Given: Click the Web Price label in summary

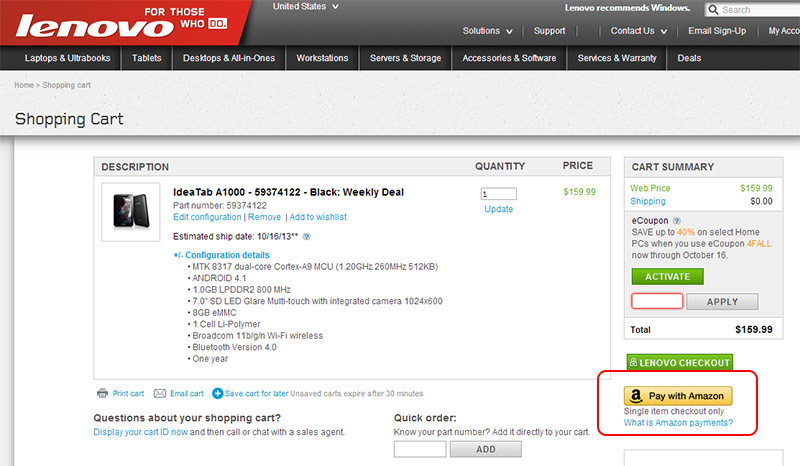Looking at the screenshot, I should point(650,188).
